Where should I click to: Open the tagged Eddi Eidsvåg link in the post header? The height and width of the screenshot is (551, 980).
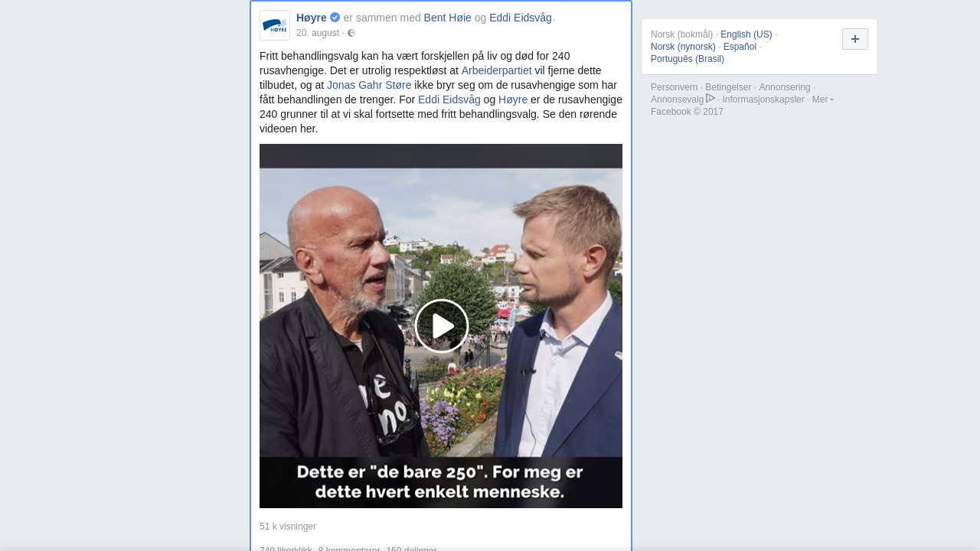pyautogui.click(x=521, y=18)
